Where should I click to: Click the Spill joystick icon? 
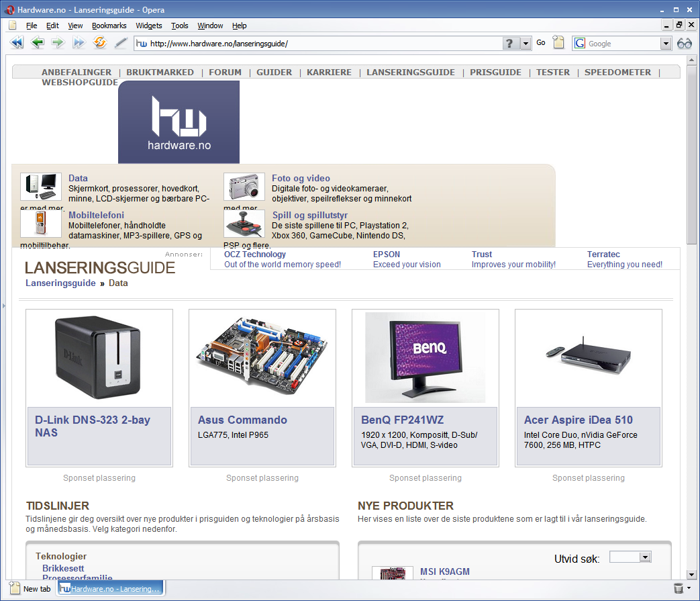coord(244,224)
